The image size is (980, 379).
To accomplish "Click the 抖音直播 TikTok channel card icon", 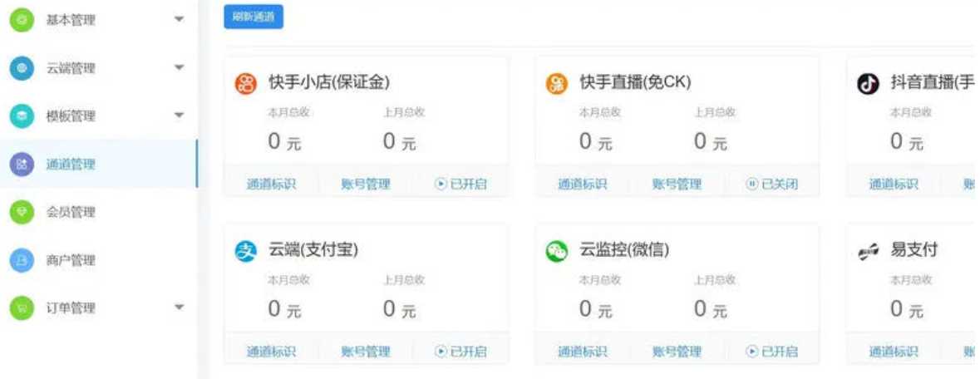I will pos(868,83).
